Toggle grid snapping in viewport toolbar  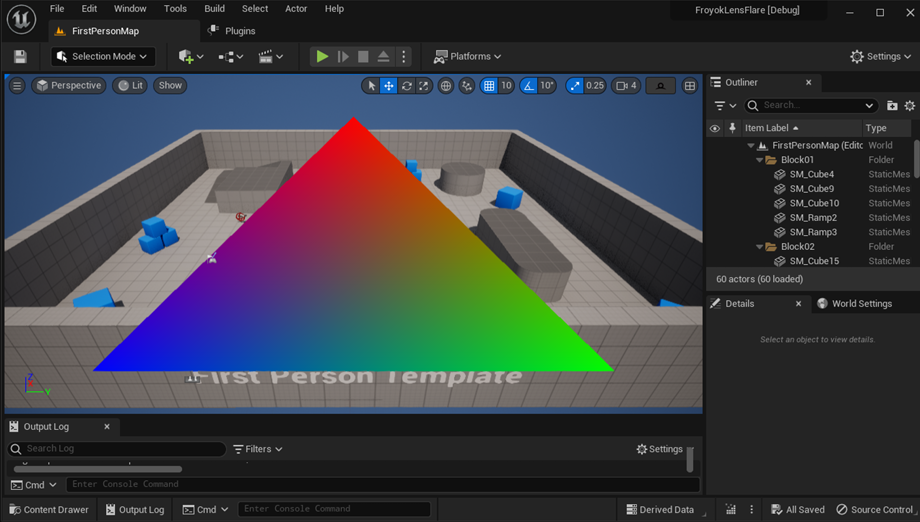pos(489,86)
